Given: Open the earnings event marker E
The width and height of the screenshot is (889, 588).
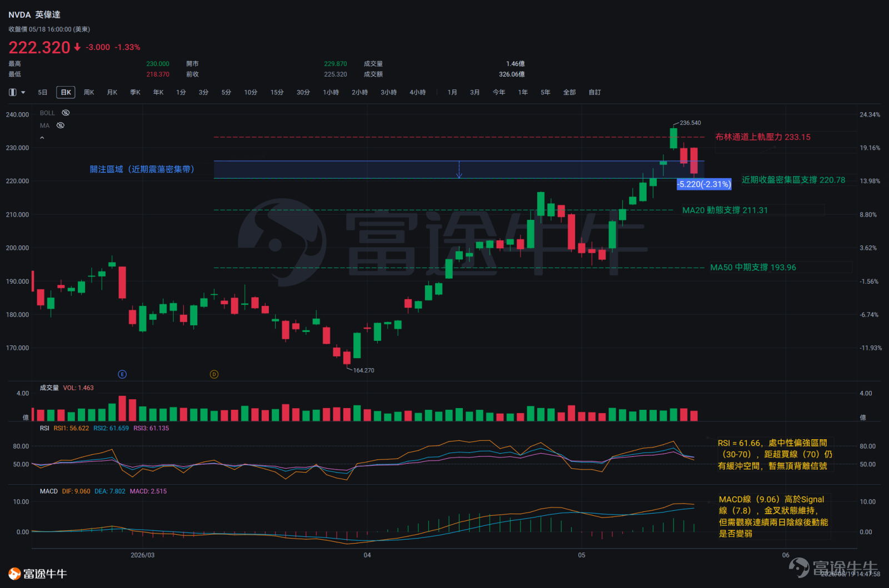Looking at the screenshot, I should tap(122, 374).
